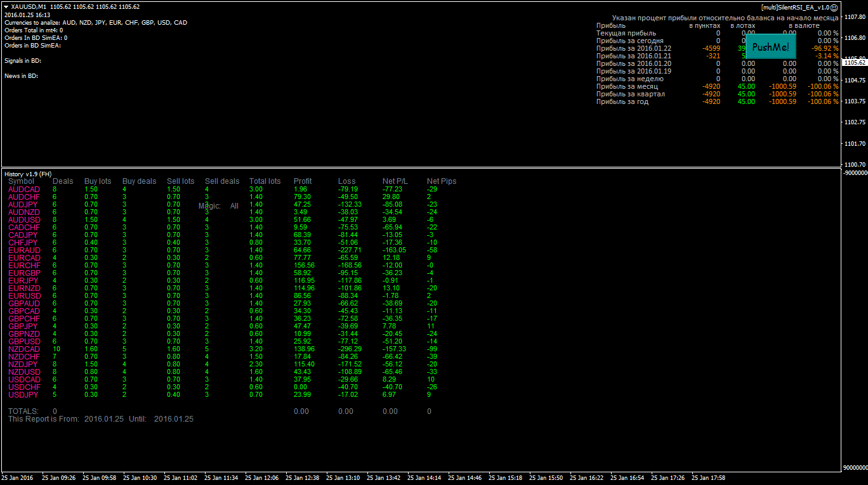Select the Прибыль за 2016.01.21 row label

point(634,56)
